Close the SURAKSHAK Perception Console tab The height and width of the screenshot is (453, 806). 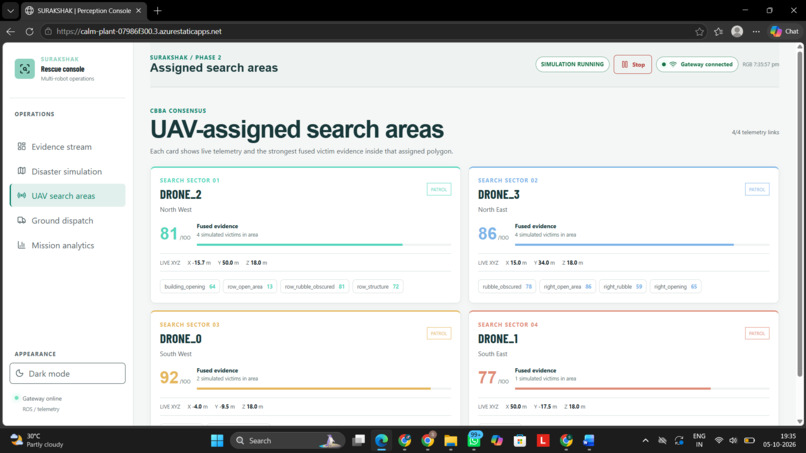[138, 10]
